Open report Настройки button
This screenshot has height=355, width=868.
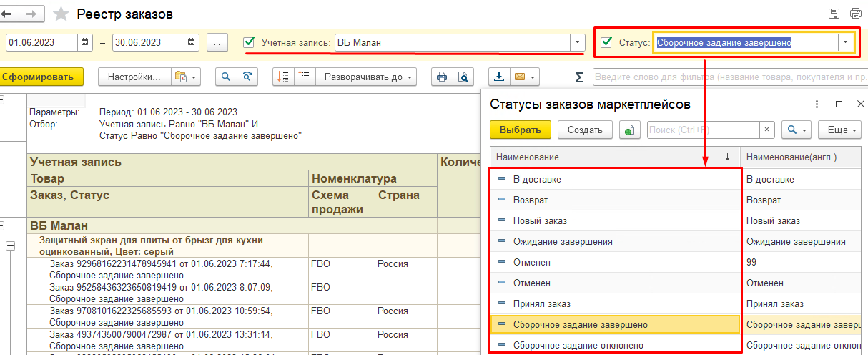[133, 77]
